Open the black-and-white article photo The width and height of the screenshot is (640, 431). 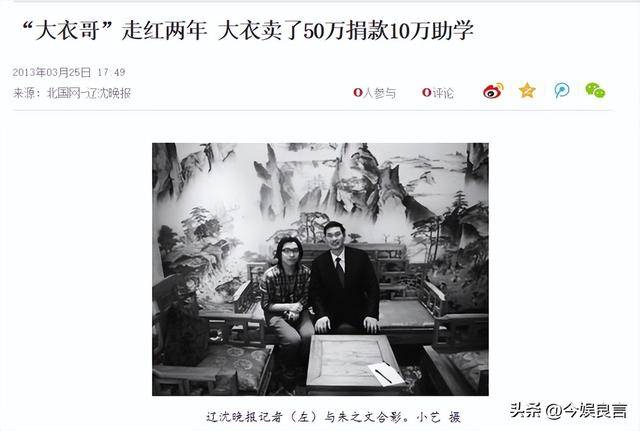(x=320, y=269)
